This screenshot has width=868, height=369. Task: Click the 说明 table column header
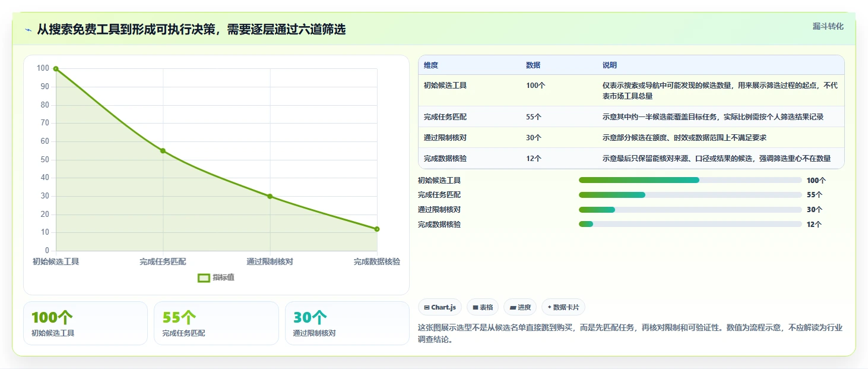610,65
